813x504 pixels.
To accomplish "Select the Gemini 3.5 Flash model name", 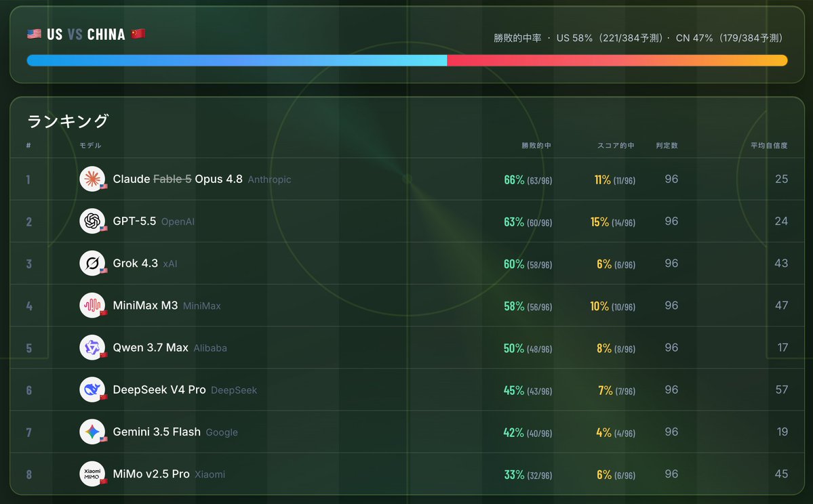I will pos(157,432).
